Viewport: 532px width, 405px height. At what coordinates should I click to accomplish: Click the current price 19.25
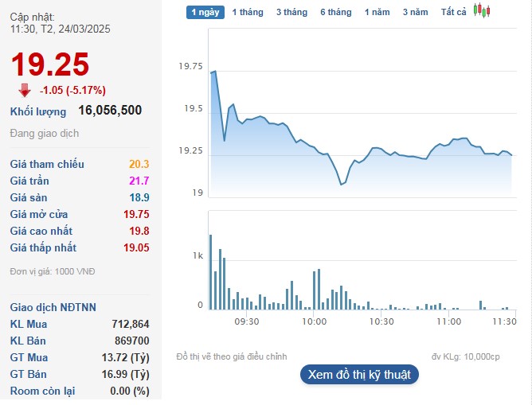point(49,64)
